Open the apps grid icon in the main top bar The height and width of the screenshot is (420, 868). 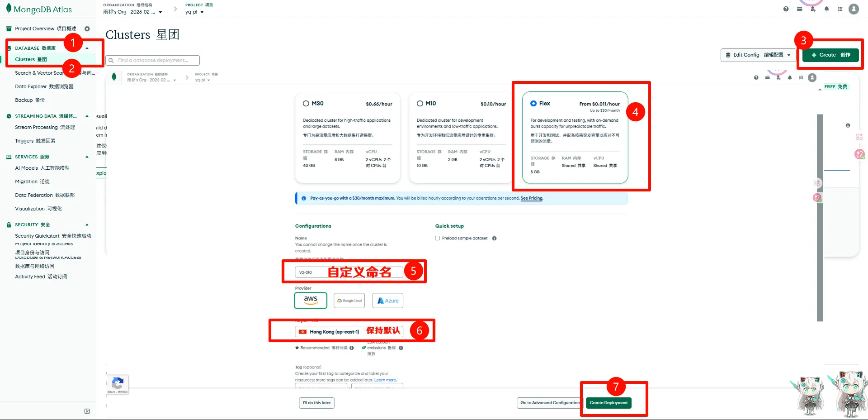840,9
